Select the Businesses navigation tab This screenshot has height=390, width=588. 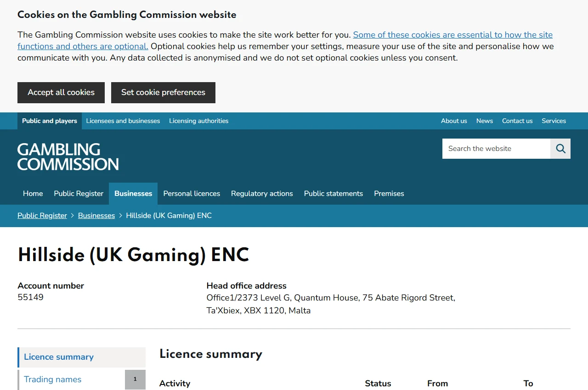click(133, 194)
